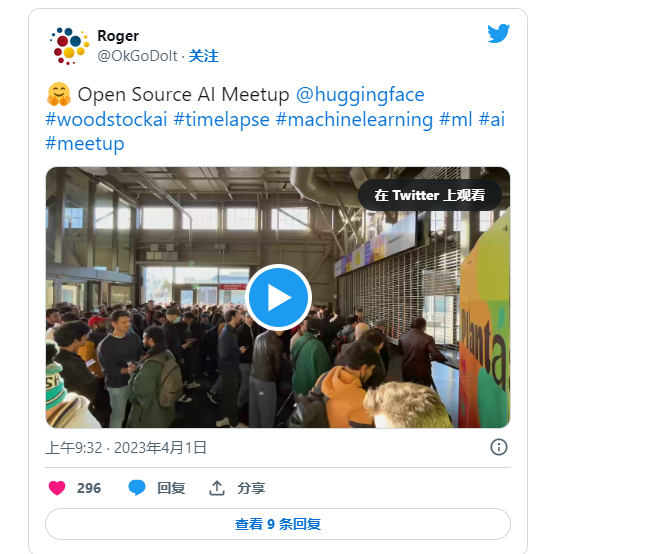Open the tweet info circle icon
The height and width of the screenshot is (554, 672).
[x=498, y=447]
